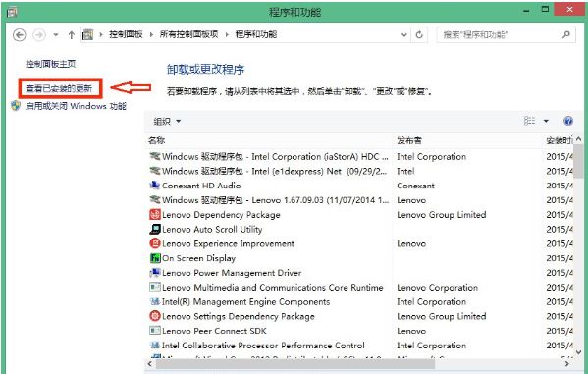Image resolution: width=588 pixels, height=374 pixels.
Task: Click the On Screen Display program icon
Action: click(154, 258)
